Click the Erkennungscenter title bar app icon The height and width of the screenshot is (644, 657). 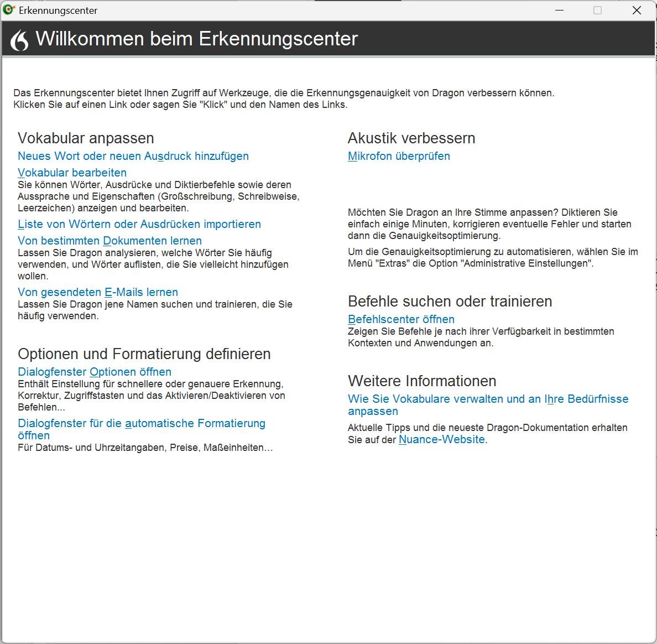[x=8, y=9]
